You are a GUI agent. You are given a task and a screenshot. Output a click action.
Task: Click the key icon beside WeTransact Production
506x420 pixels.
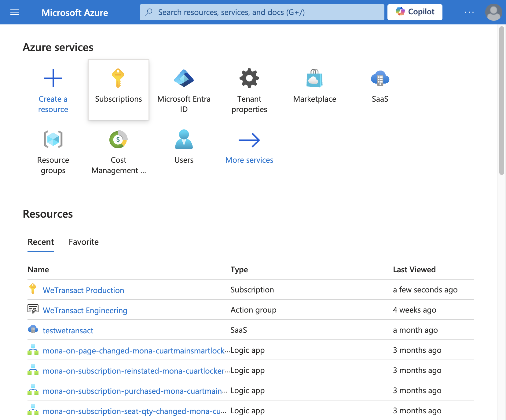pyautogui.click(x=33, y=289)
